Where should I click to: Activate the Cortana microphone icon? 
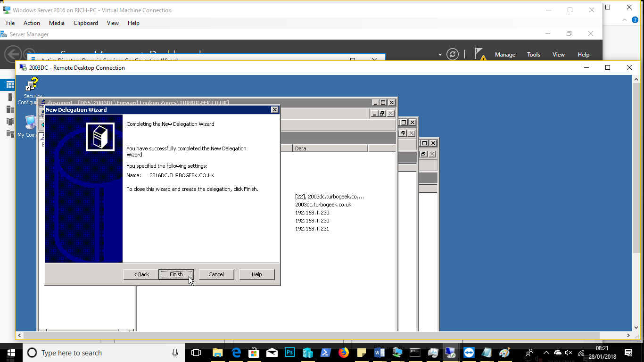click(x=175, y=353)
